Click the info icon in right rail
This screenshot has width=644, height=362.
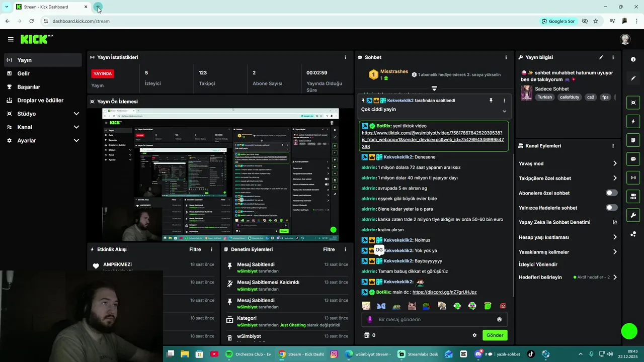coord(633,59)
